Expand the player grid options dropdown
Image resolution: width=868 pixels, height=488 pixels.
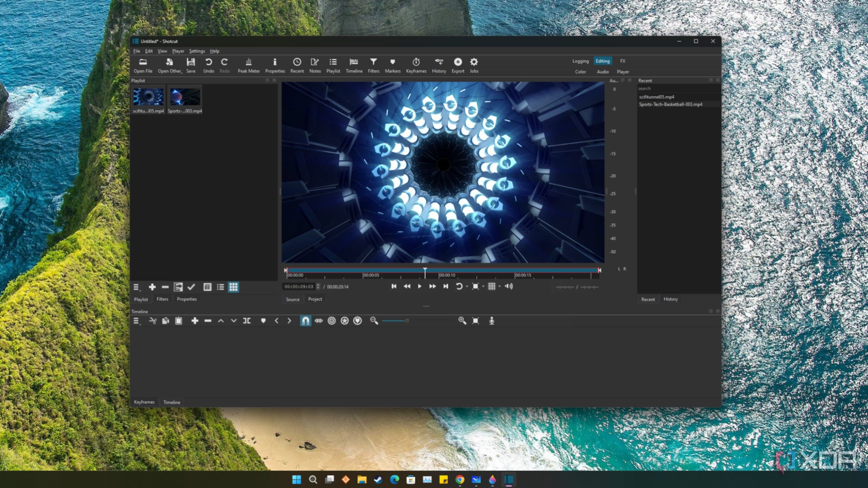point(500,286)
